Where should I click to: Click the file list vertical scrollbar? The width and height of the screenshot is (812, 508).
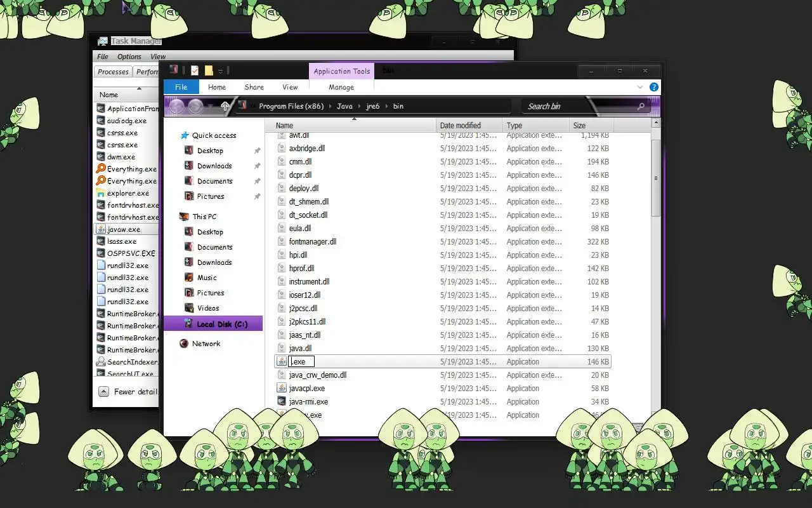pos(656,178)
